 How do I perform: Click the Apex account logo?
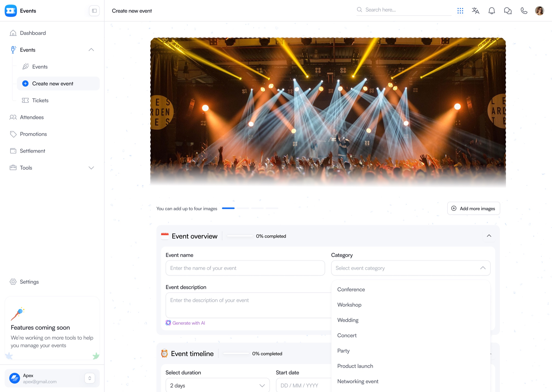pyautogui.click(x=14, y=378)
